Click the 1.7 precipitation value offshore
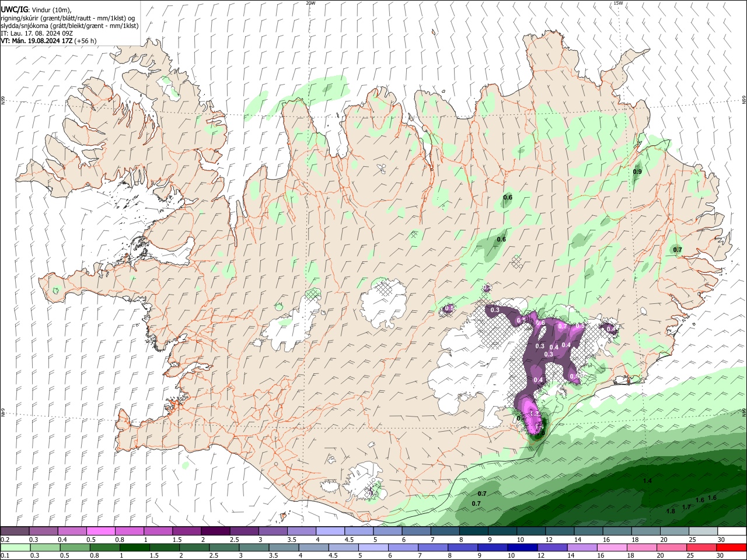Image resolution: width=747 pixels, height=560 pixels. [x=686, y=507]
